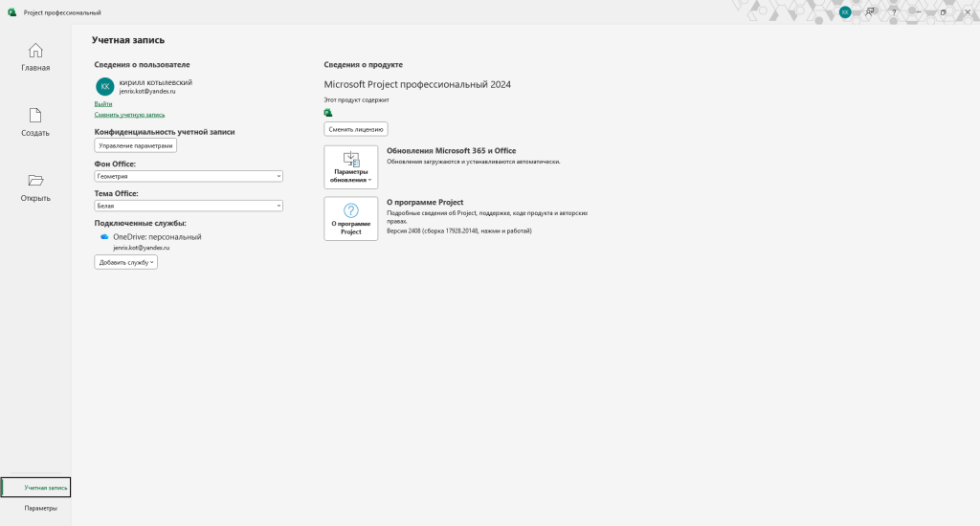This screenshot has height=526, width=980.
Task: Open the Открыть file browser page
Action: point(35,187)
